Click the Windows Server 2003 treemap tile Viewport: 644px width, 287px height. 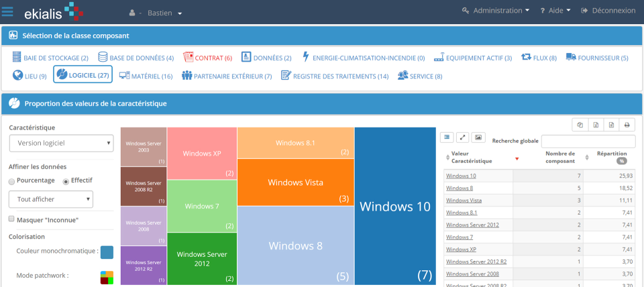click(144, 147)
